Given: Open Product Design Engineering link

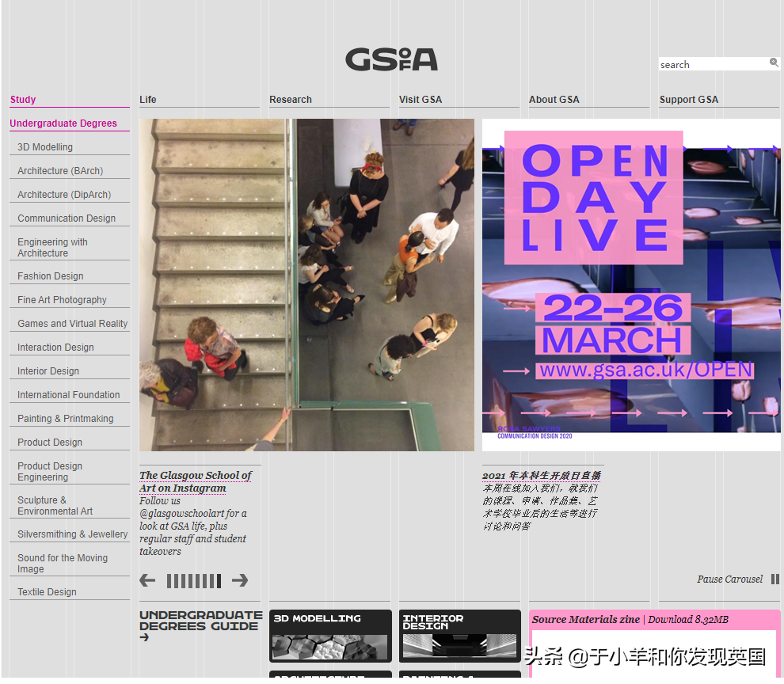Looking at the screenshot, I should [x=50, y=472].
